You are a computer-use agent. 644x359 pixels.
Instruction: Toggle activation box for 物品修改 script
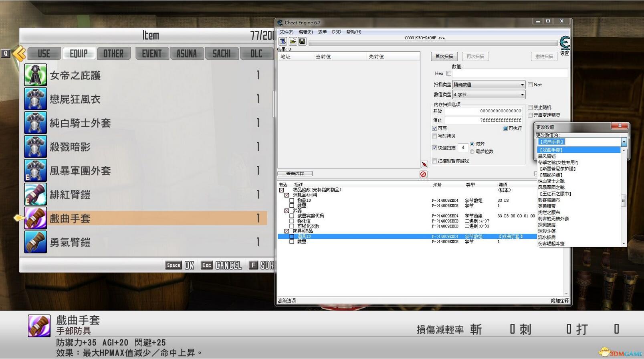pyautogui.click(x=282, y=190)
